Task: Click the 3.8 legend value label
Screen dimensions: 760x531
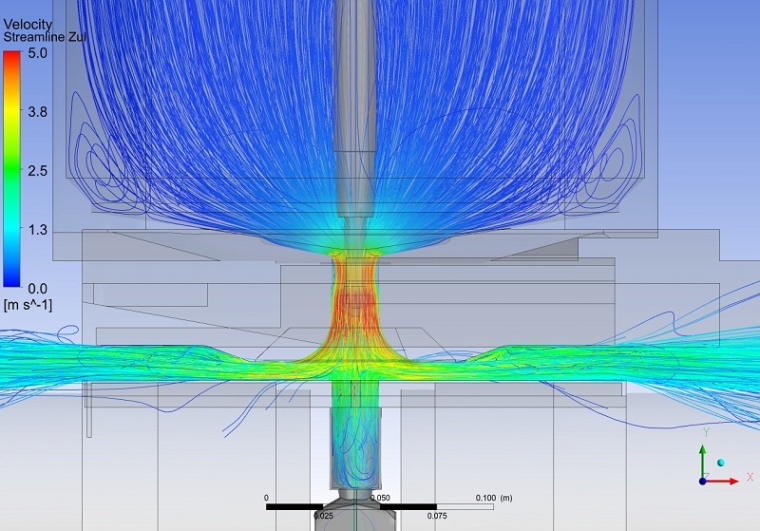Action: tap(38, 112)
